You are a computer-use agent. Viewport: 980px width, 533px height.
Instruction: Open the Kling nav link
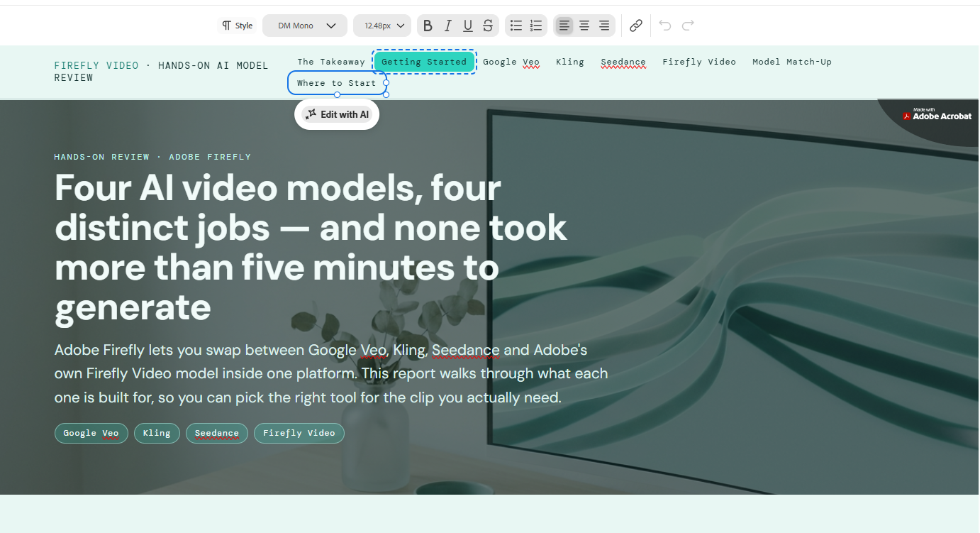(x=570, y=62)
